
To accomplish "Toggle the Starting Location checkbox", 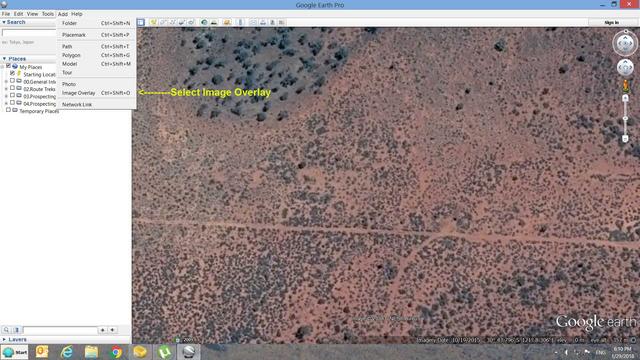I will (x=12, y=73).
